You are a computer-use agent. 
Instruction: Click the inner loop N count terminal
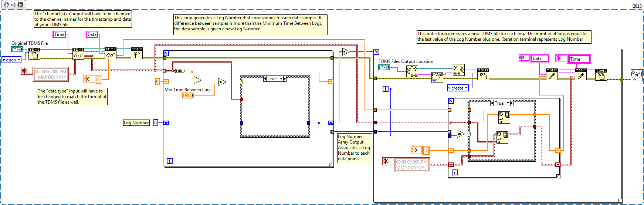pyautogui.click(x=451, y=101)
